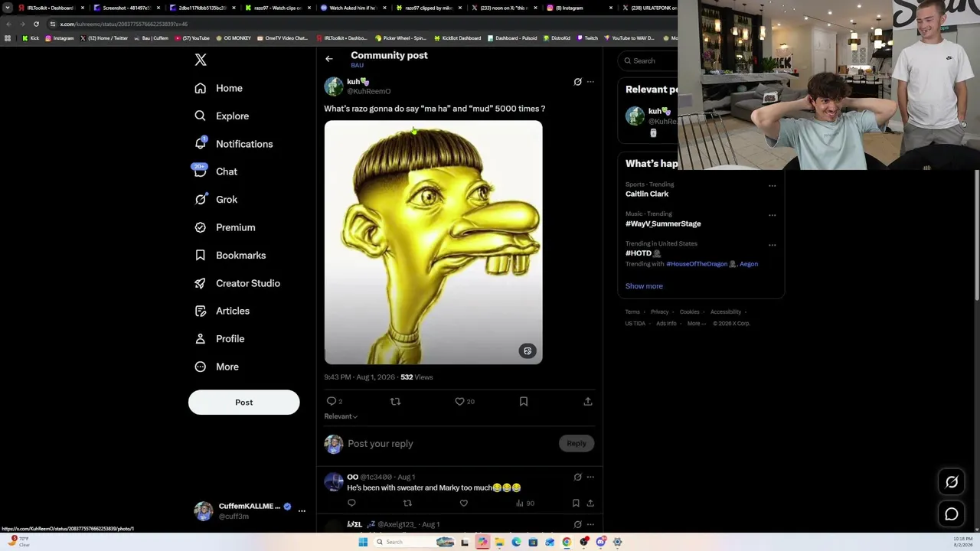Open the Kick bookmark in bookmarks bar
The image size is (980, 551).
(31, 38)
